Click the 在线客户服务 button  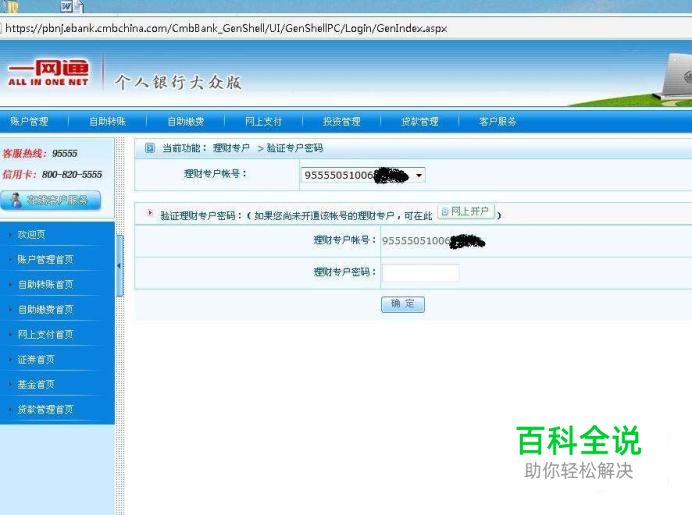[51, 200]
